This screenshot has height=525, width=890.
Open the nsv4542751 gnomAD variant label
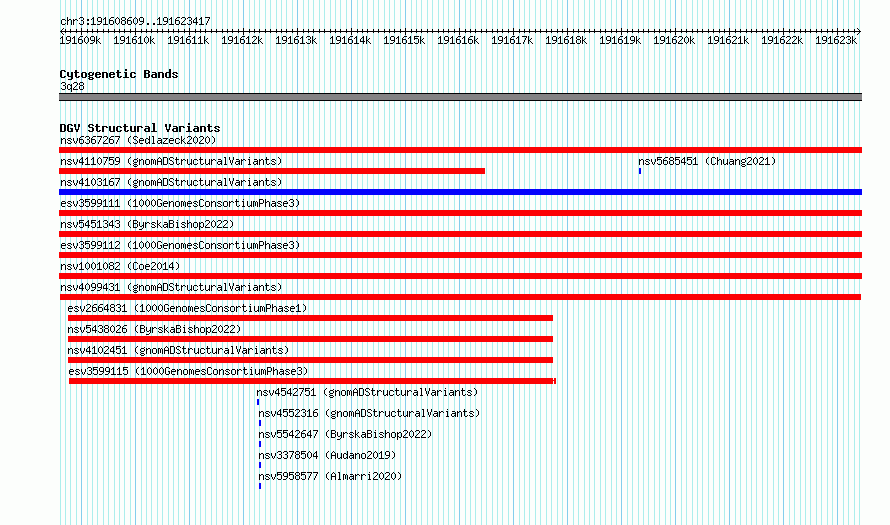point(367,392)
